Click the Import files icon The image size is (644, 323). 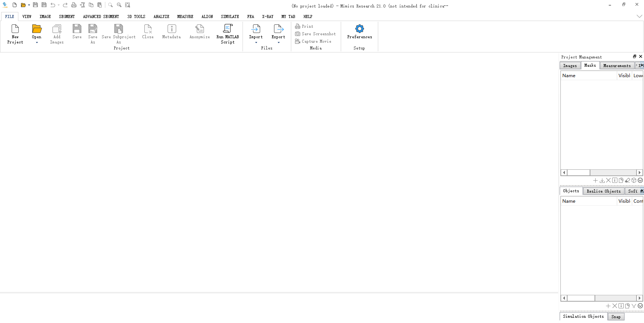256,29
